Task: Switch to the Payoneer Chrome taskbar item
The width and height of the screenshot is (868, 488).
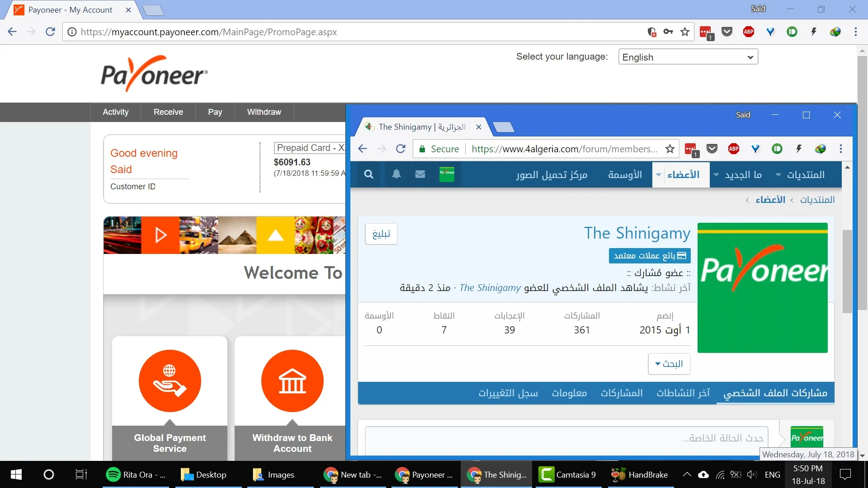Action: 425,474
